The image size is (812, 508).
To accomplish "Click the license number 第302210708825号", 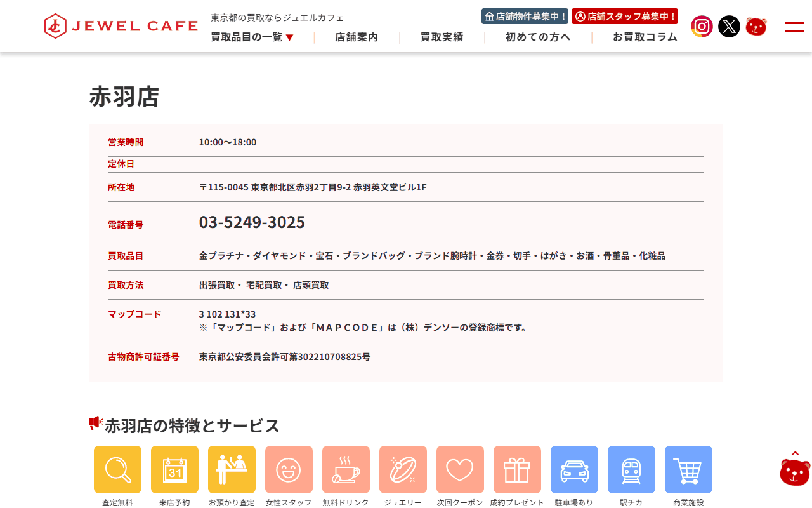I will click(x=330, y=357).
